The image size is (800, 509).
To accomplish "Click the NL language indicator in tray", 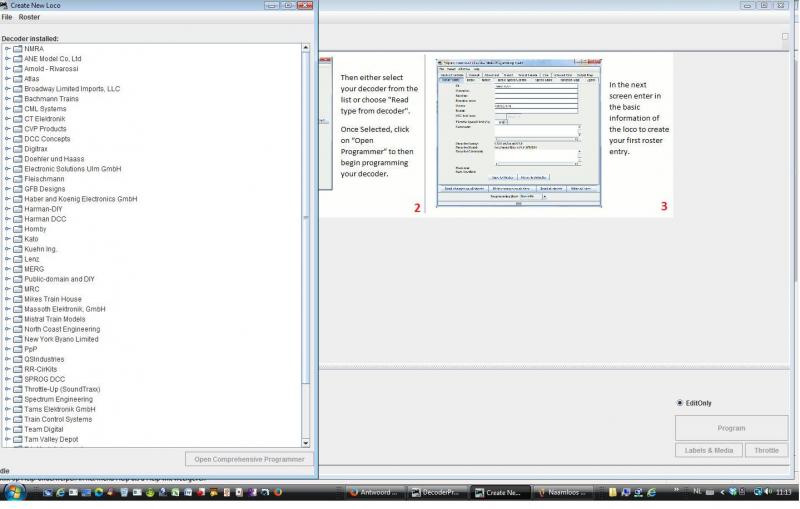I will tap(697, 492).
